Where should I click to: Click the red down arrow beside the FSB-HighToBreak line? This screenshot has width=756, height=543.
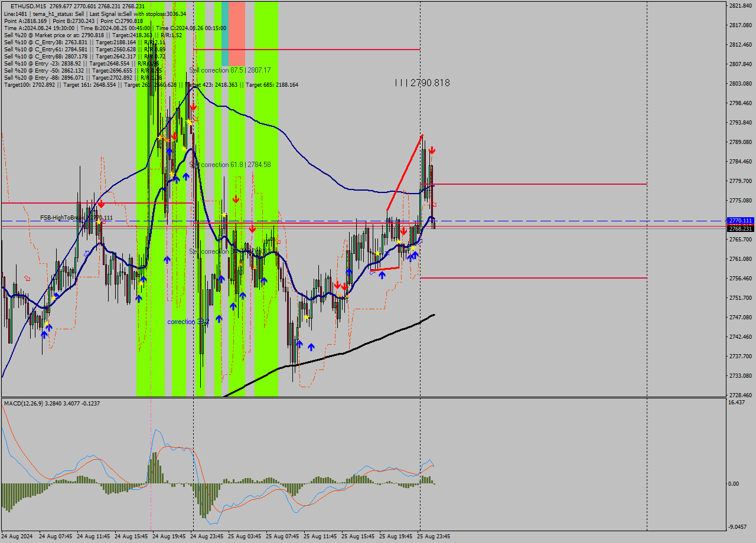click(101, 204)
